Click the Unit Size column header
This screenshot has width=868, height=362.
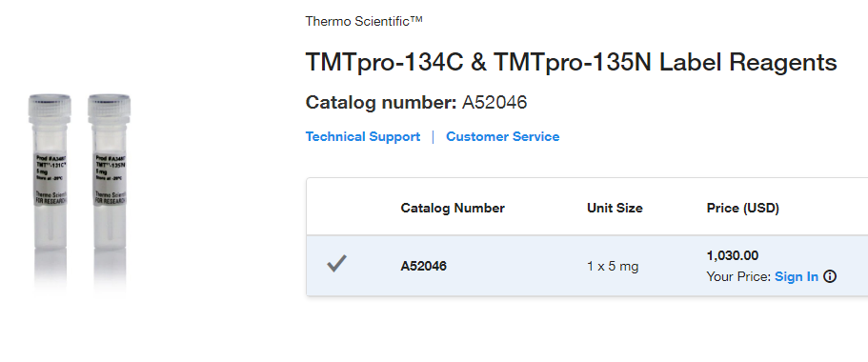(615, 208)
